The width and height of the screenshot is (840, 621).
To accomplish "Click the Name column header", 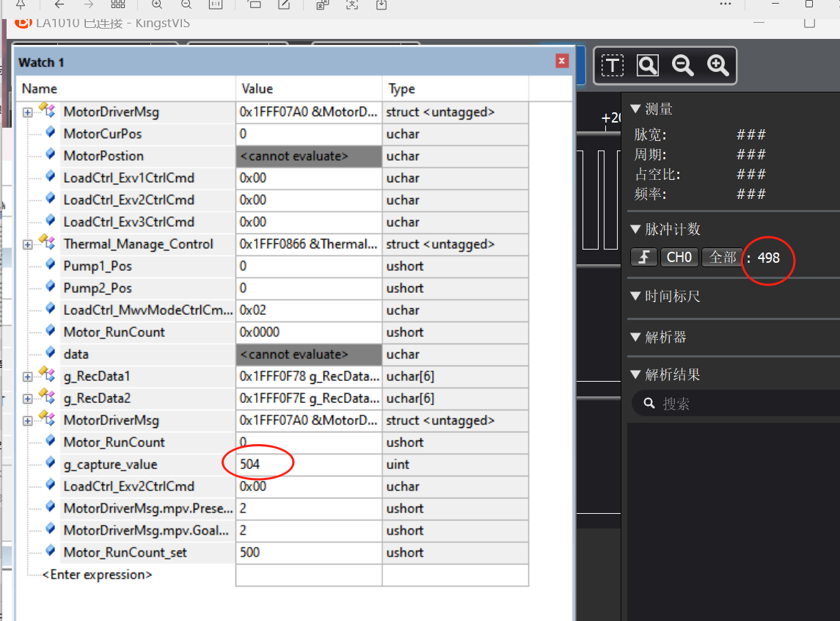I will 126,88.
